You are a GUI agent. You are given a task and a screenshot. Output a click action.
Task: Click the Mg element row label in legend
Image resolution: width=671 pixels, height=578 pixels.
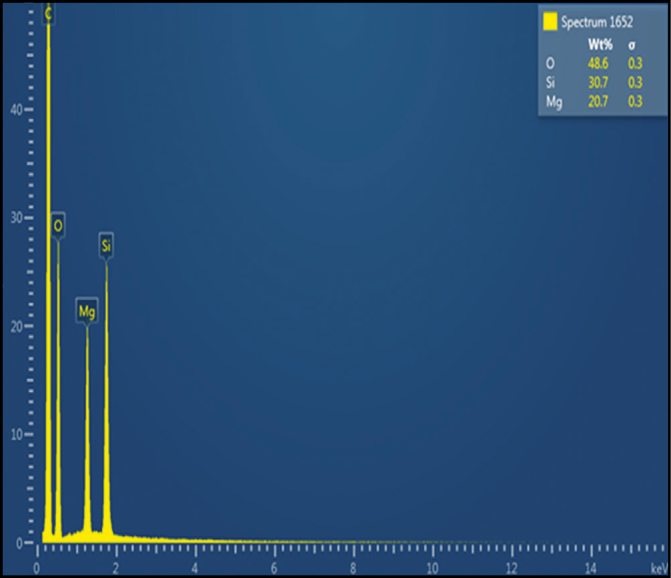554,102
